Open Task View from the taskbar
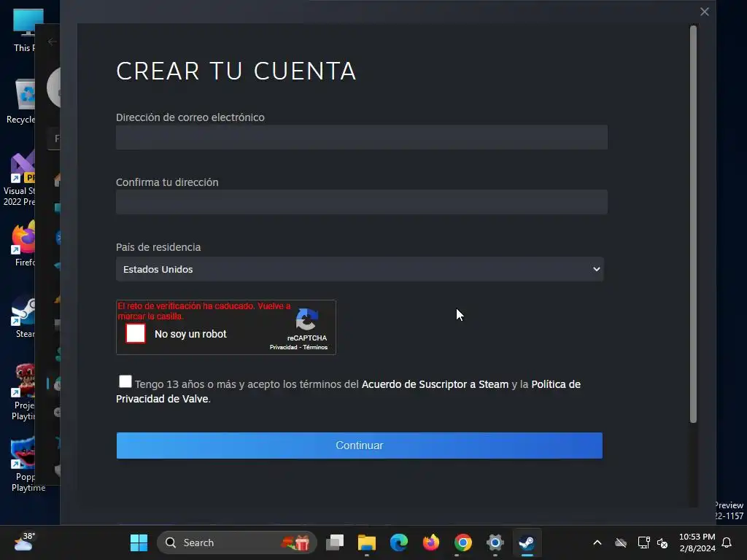747x560 pixels. [x=335, y=542]
